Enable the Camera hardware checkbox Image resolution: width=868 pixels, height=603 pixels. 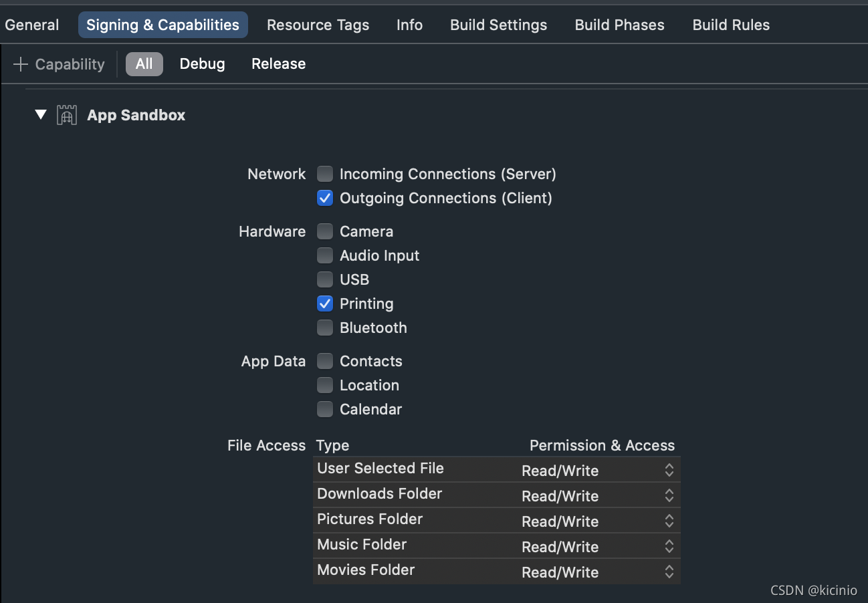pyautogui.click(x=325, y=232)
